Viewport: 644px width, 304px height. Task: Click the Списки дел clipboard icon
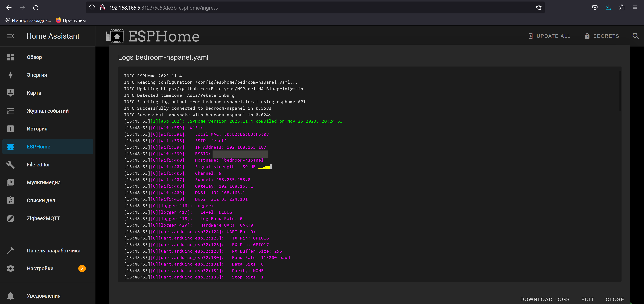pos(11,200)
